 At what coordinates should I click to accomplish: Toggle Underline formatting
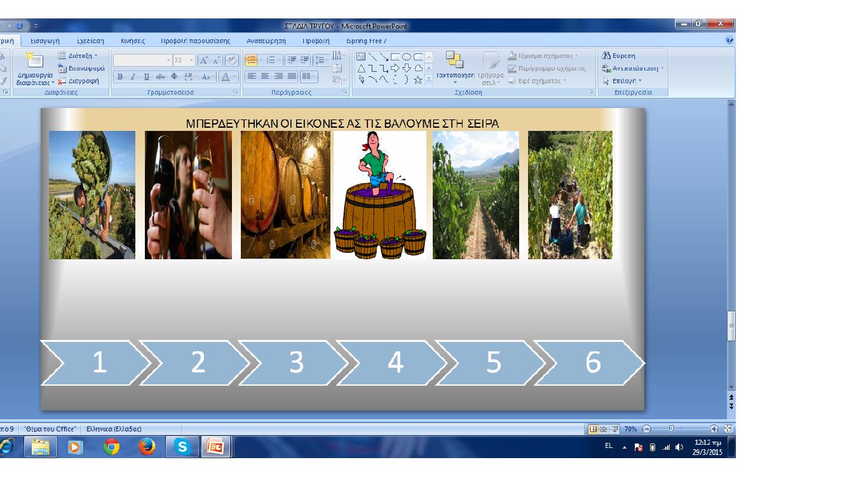147,77
